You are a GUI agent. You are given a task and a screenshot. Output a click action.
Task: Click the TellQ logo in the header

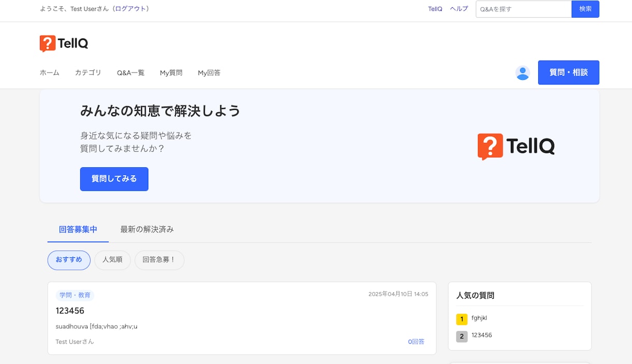coord(64,43)
